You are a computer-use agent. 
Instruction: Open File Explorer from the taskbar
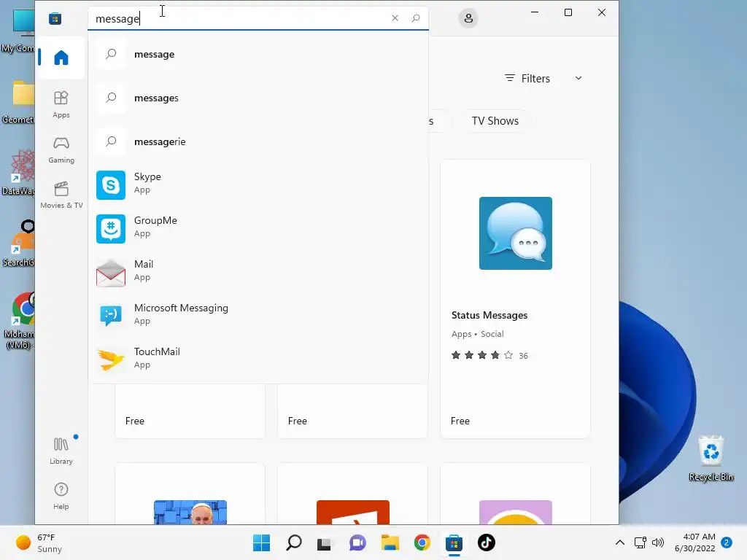[390, 542]
